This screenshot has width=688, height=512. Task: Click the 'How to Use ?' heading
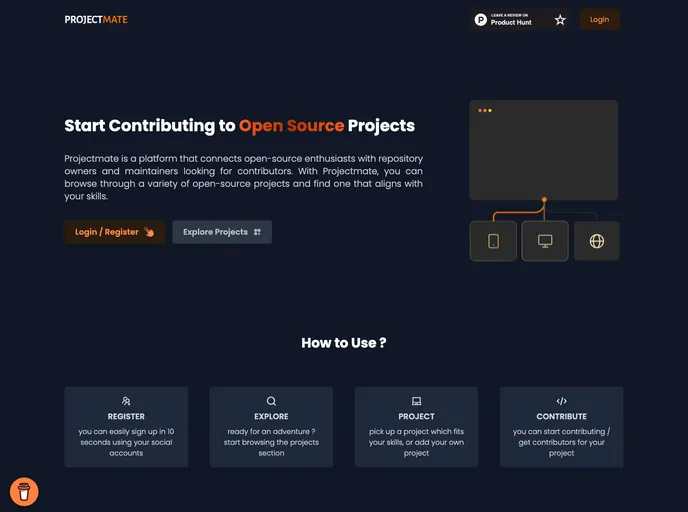point(344,343)
